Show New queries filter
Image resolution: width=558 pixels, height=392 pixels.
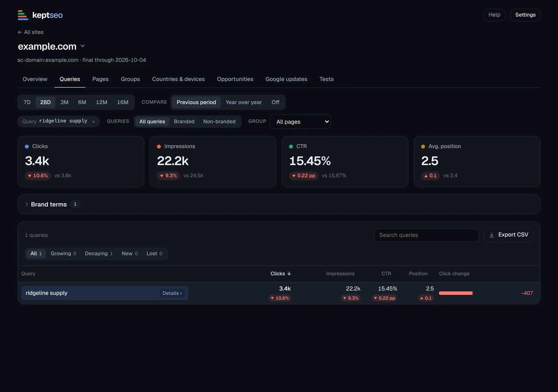coord(130,254)
